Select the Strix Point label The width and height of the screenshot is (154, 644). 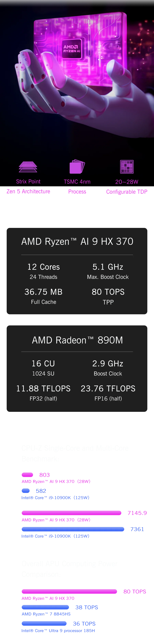point(28,182)
